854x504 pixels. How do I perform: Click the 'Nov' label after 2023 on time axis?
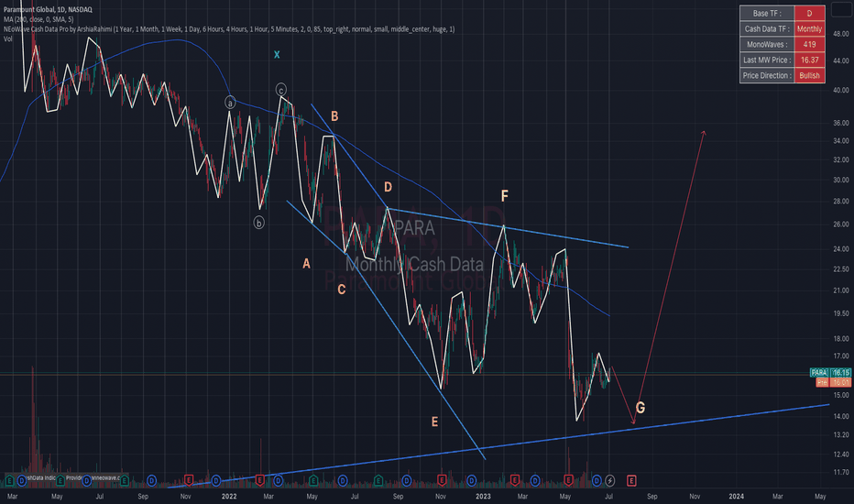pos(695,497)
